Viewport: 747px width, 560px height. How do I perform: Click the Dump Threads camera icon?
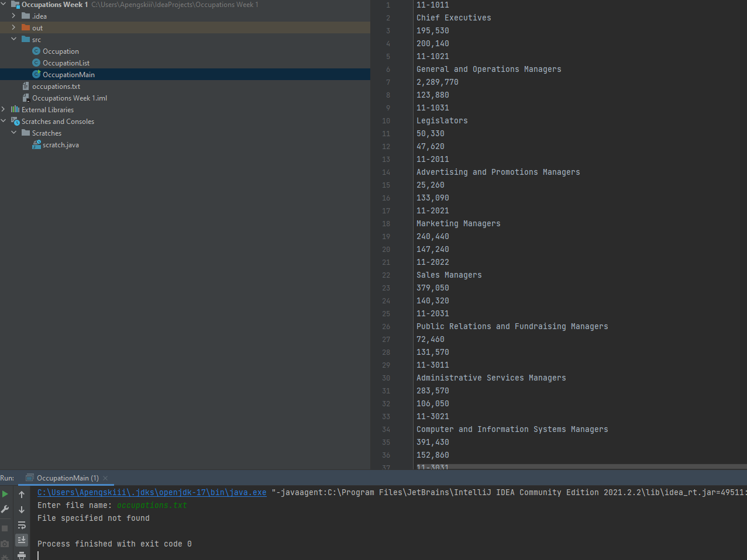[x=5, y=543]
